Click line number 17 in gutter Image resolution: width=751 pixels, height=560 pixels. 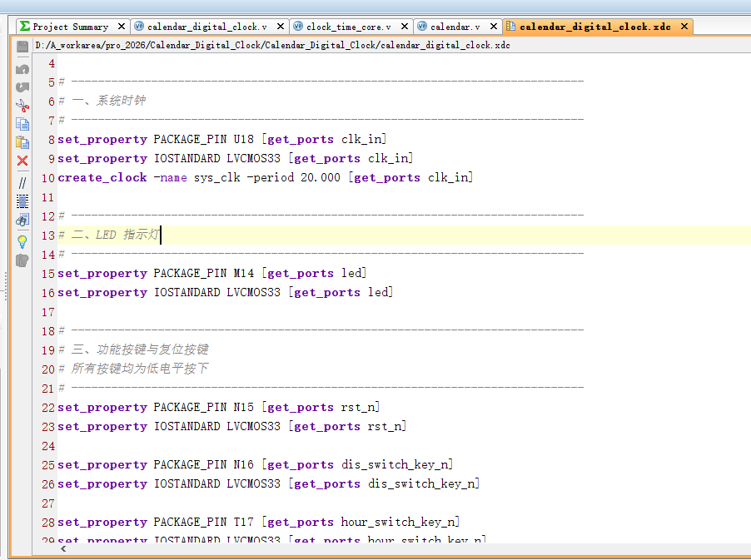48,312
